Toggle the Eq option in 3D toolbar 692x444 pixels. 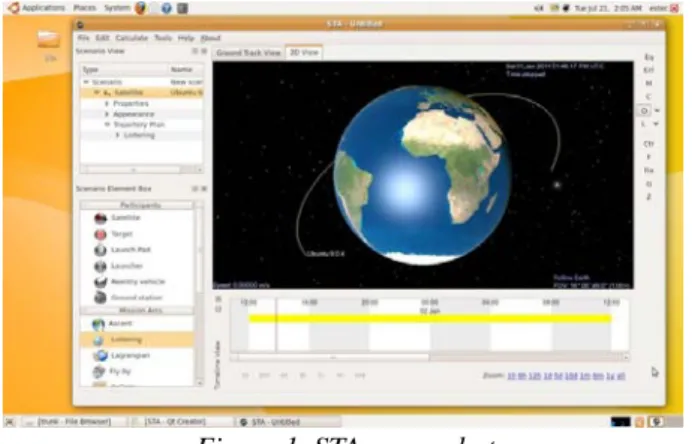click(649, 57)
